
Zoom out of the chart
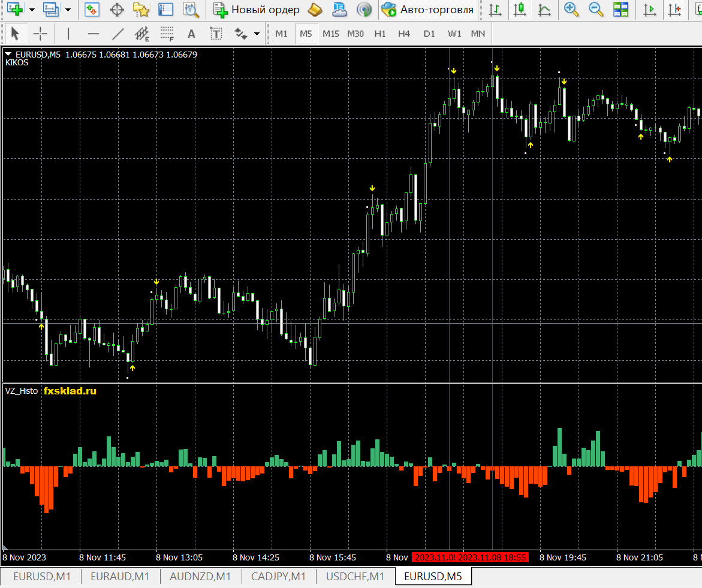(596, 10)
